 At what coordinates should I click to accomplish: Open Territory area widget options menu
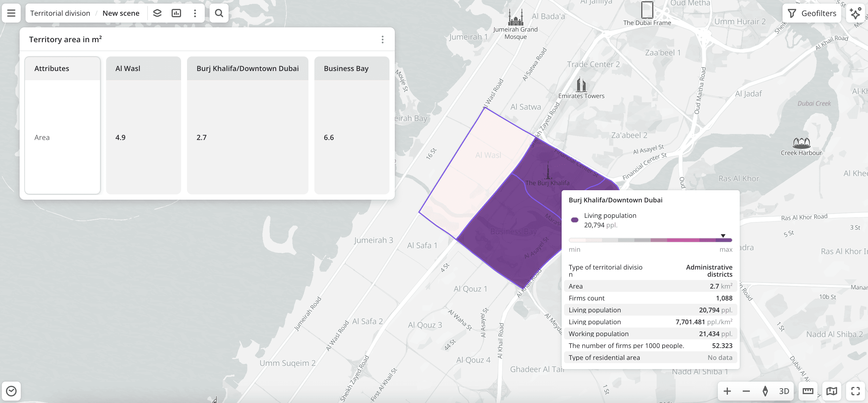coord(382,40)
